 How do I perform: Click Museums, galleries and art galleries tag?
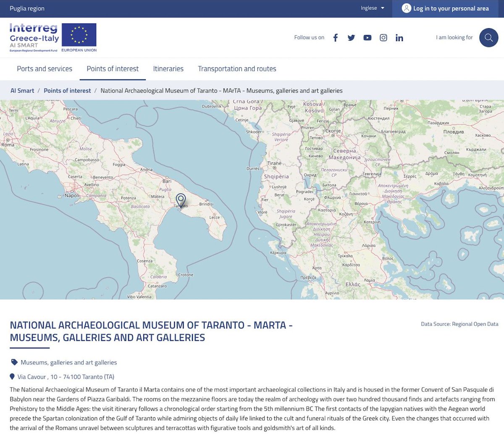click(x=69, y=362)
